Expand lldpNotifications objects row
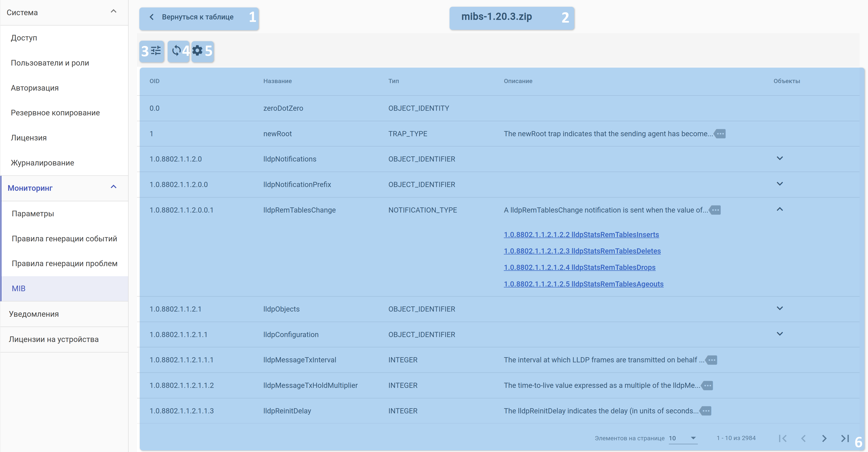 tap(779, 158)
